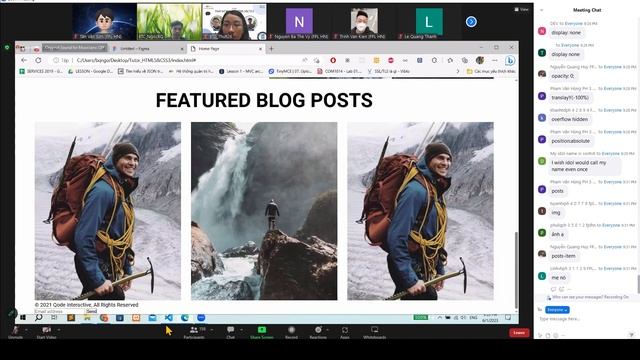Viewport: 640px width, 360px height.
Task: Show next participants with the blue arrow
Action: pyautogui.click(x=471, y=22)
